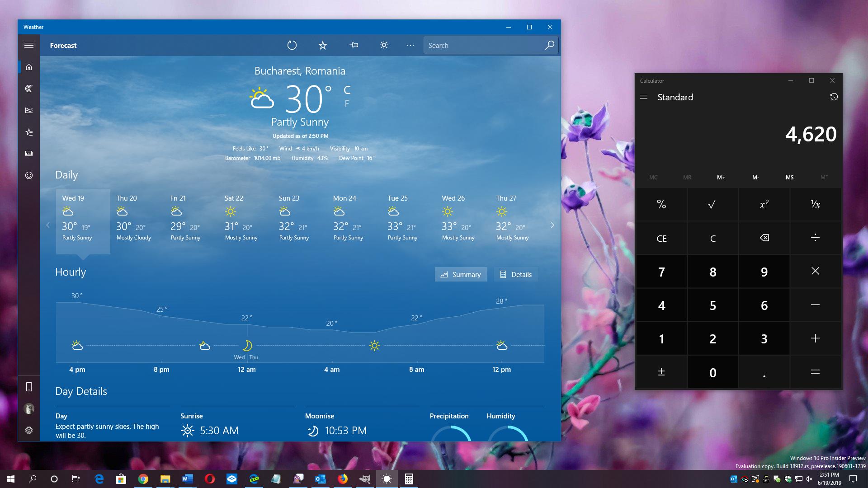Open Weather settings gear icon

tap(29, 430)
